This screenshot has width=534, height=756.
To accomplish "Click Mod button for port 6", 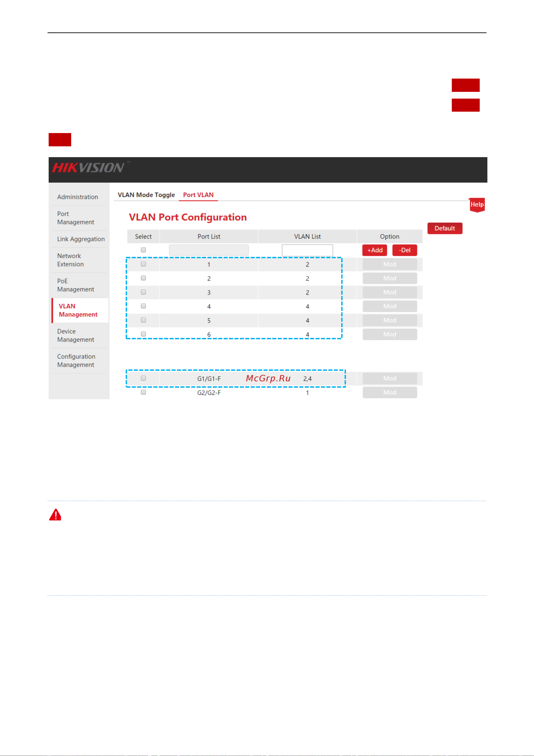I will click(x=390, y=334).
